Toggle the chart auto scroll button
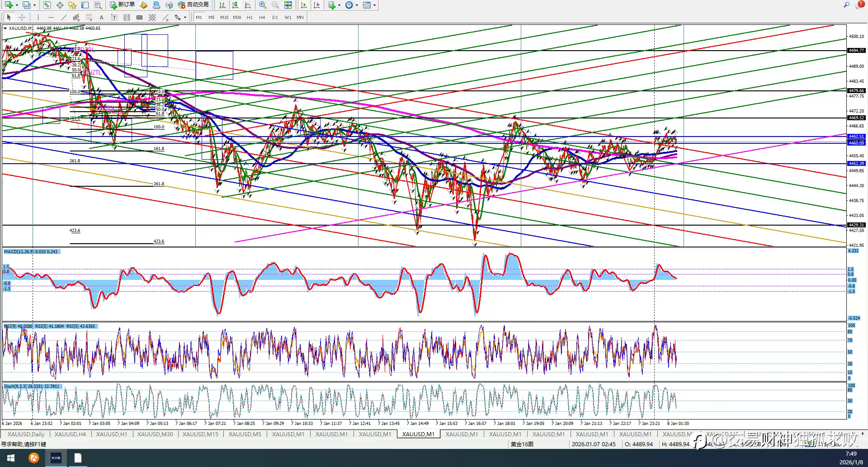 click(x=304, y=5)
